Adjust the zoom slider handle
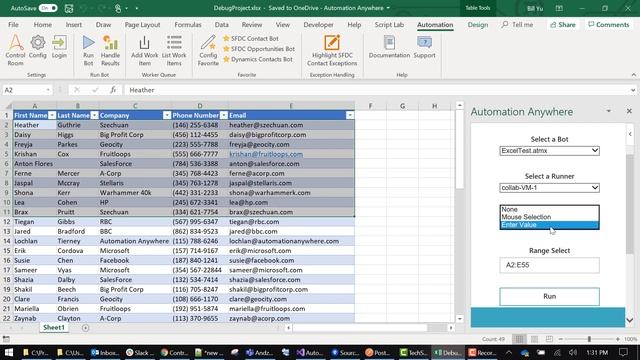640x360 pixels. point(589,339)
